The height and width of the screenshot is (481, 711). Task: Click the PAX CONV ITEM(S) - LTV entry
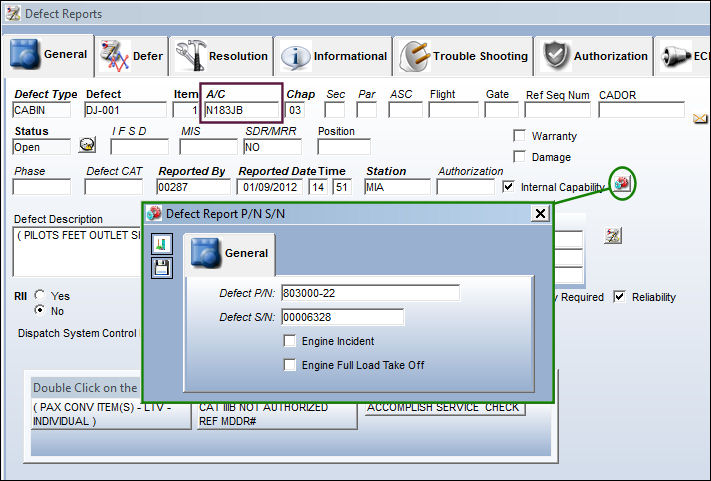(x=111, y=415)
